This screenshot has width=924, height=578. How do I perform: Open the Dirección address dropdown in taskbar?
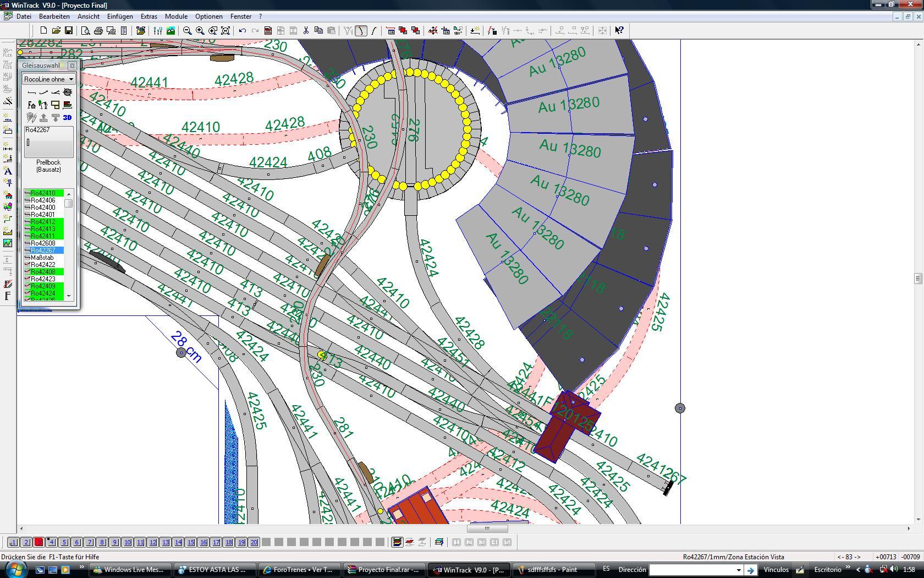[739, 570]
